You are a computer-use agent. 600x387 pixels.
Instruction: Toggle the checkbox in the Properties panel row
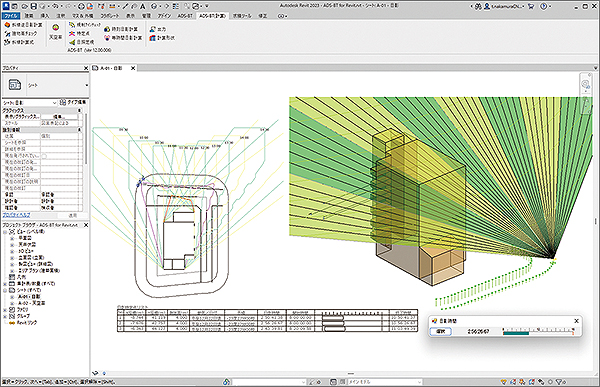[x=44, y=156]
